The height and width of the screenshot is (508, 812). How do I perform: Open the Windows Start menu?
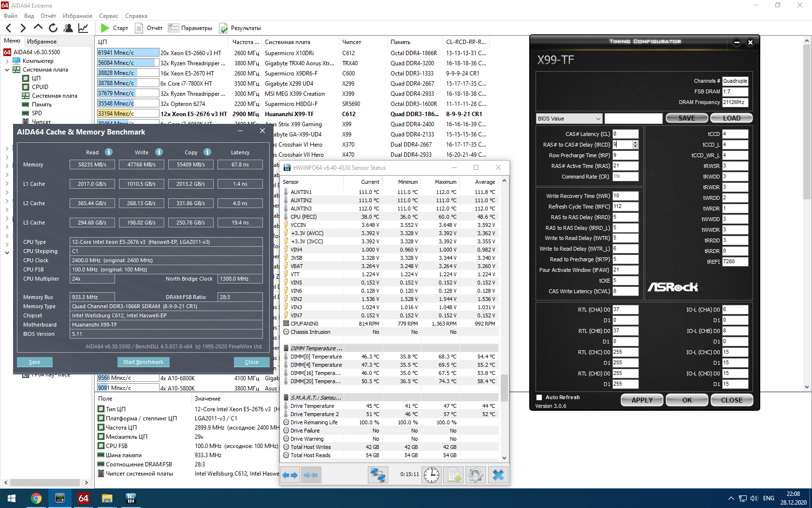[x=12, y=498]
